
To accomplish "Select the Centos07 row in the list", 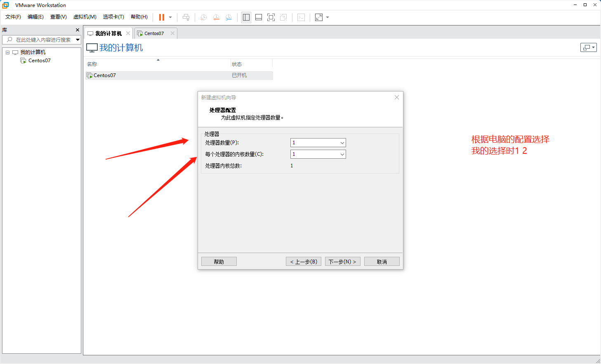I will (x=179, y=75).
